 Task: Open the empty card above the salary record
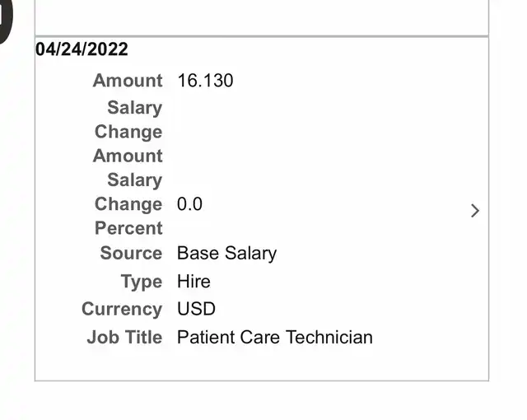[x=261, y=16]
